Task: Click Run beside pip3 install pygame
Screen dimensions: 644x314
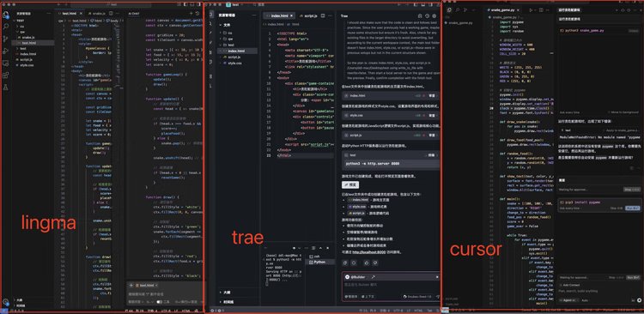Action: [x=633, y=208]
